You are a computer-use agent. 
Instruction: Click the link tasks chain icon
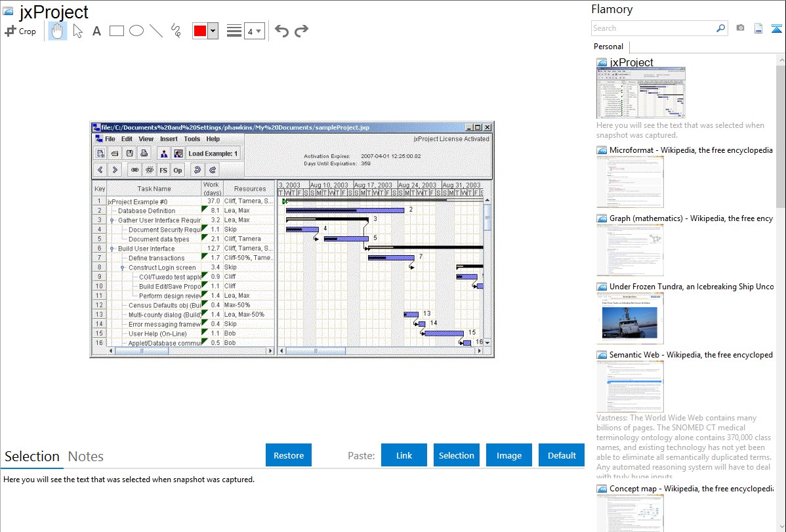point(134,170)
